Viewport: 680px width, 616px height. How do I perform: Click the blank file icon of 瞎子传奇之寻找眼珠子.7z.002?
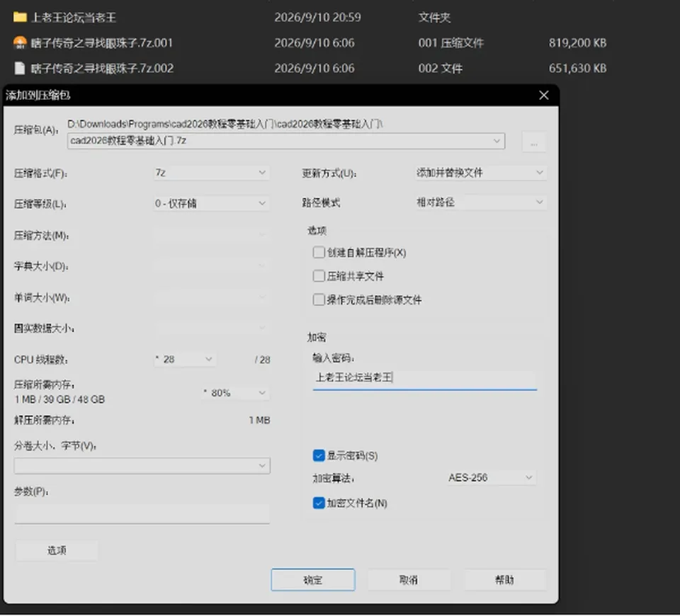click(20, 68)
